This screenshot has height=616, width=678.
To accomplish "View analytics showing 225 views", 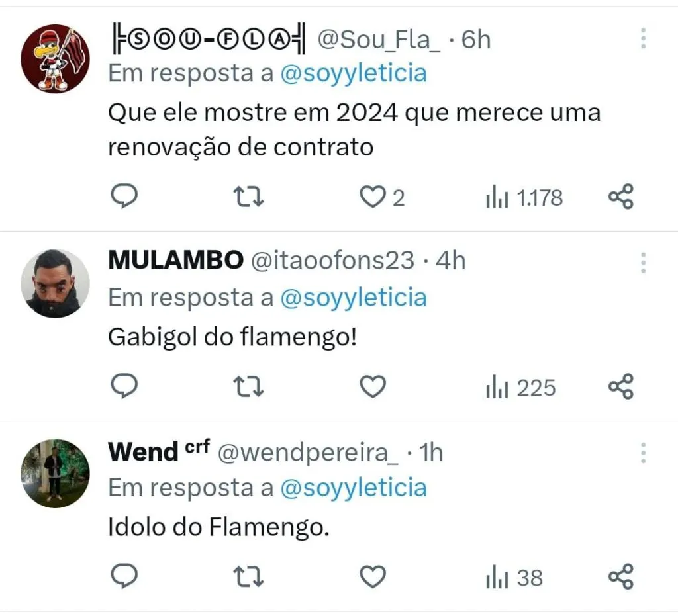I will 520,388.
